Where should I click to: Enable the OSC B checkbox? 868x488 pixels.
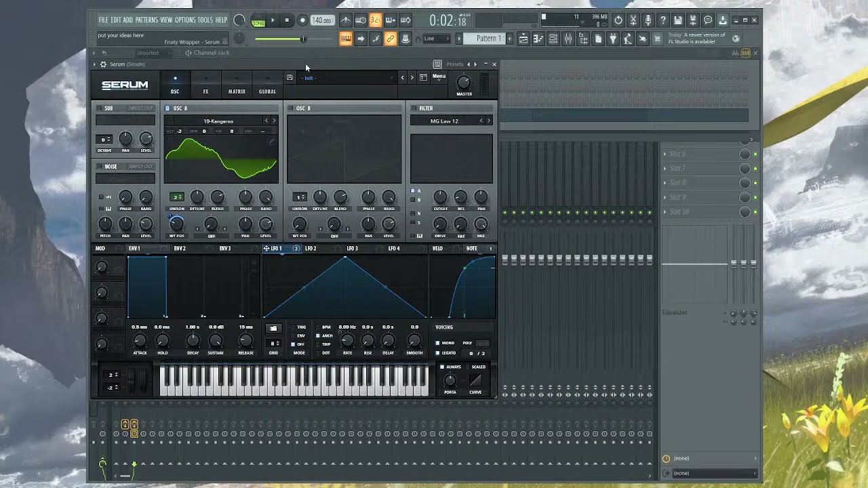[x=290, y=108]
